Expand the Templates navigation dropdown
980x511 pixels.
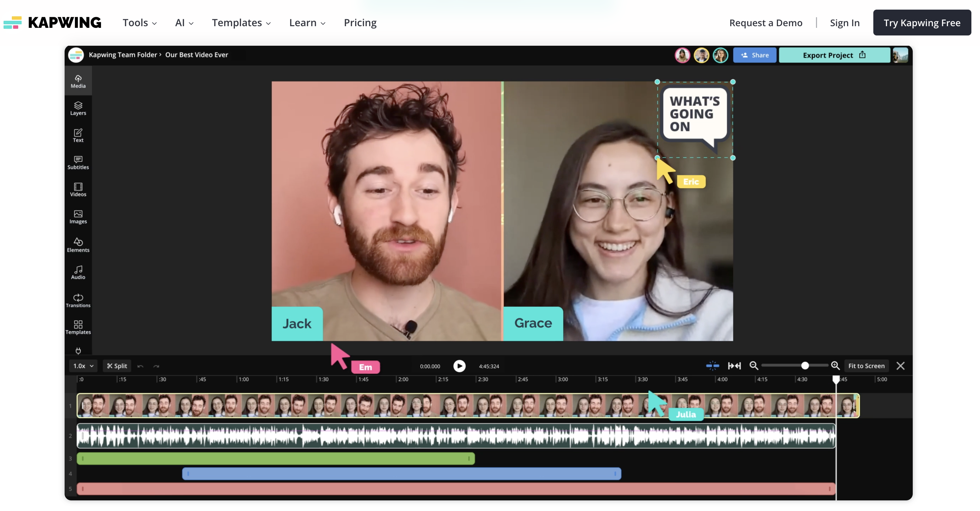pyautogui.click(x=241, y=23)
